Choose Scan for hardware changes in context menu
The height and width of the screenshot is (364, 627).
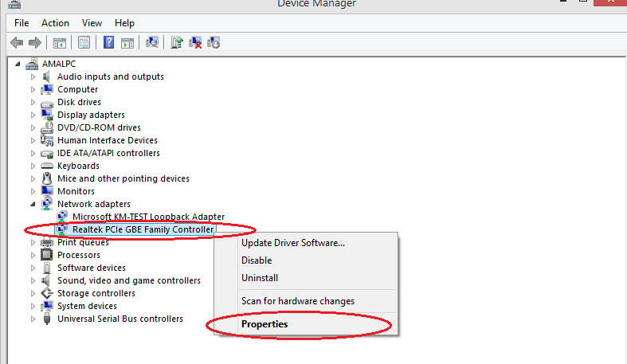305,301
